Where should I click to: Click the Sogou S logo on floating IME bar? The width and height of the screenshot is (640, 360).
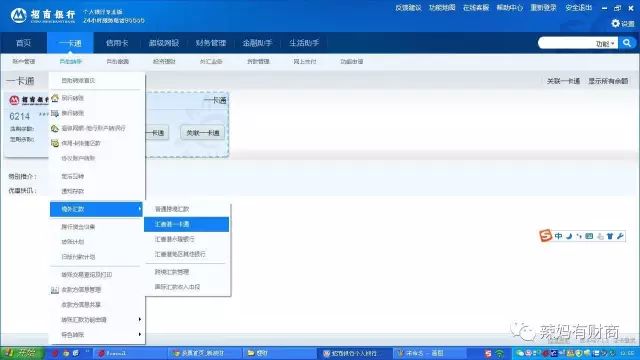coord(545,236)
